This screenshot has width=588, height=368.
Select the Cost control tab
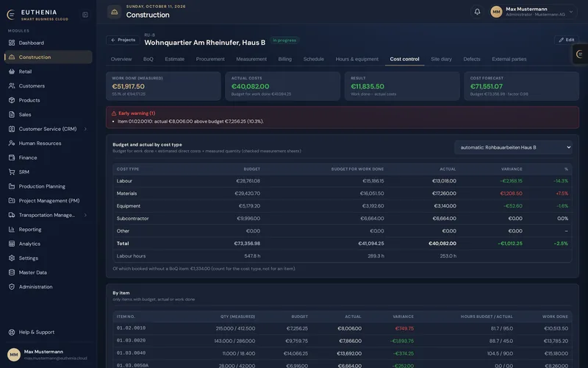[405, 59]
